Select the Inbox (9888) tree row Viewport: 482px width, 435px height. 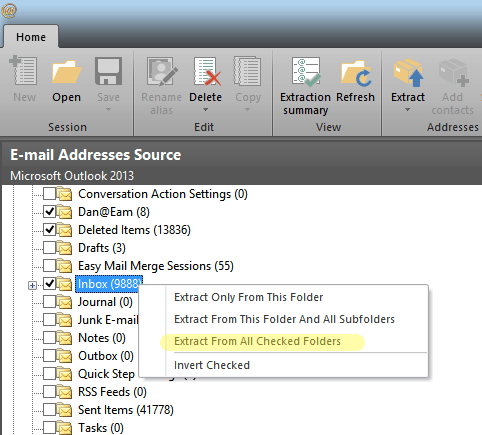coord(109,284)
